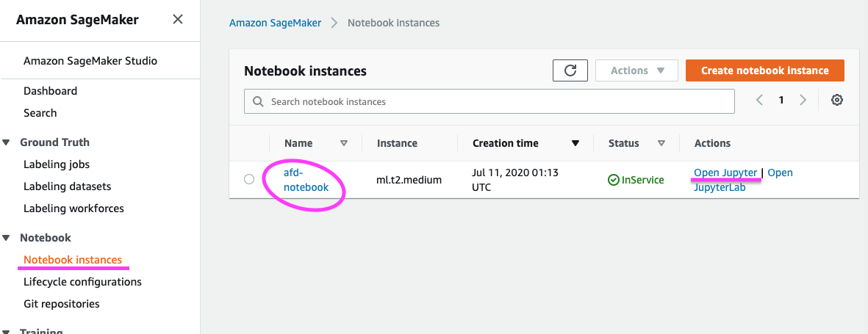Collapse the Ground Truth section
This screenshot has height=334, width=868.
(x=7, y=142)
